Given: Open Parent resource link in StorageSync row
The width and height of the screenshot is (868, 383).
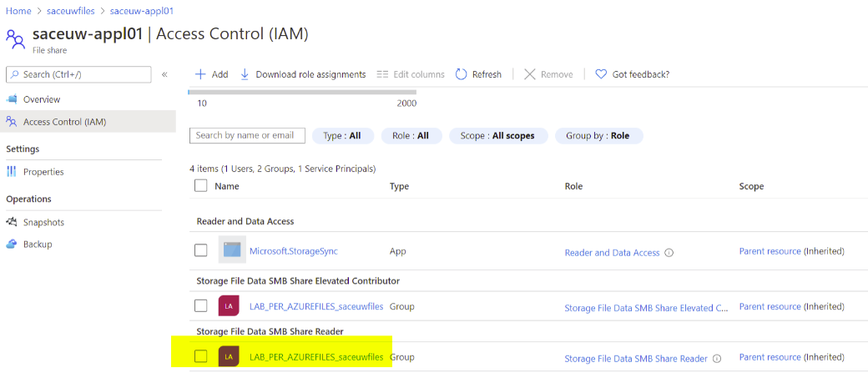Looking at the screenshot, I should [770, 251].
